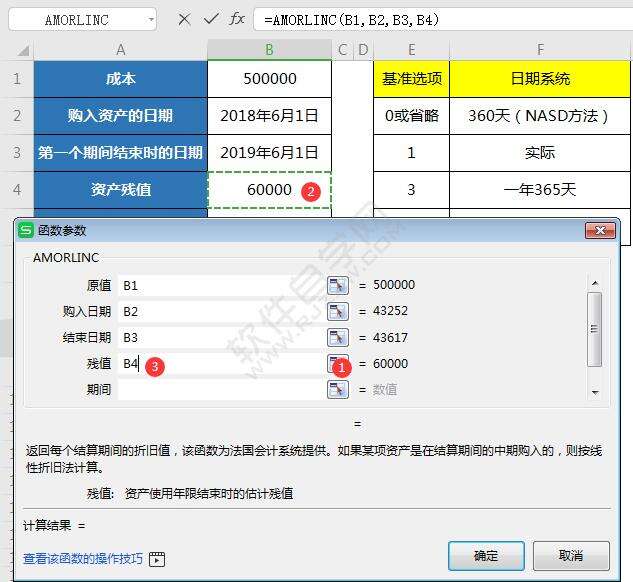Viewport: 633px width, 582px height.
Task: Click cell with 360天(NASD方法)
Action: pos(540,116)
